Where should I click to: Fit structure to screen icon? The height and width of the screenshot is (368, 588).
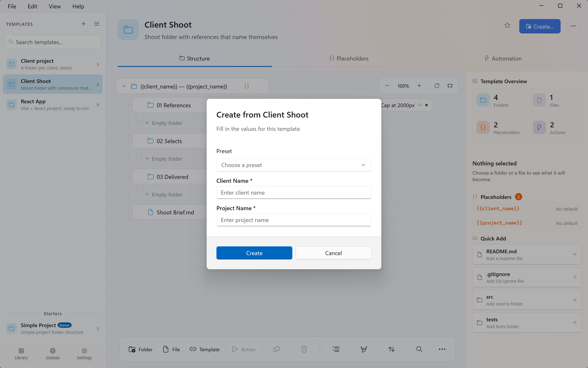click(450, 86)
